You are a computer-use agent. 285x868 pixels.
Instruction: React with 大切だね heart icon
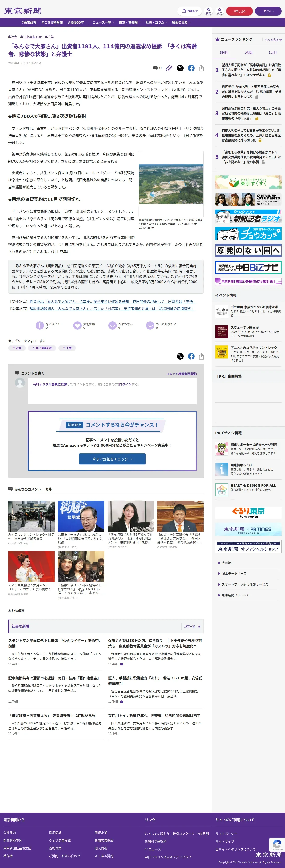tap(77, 325)
